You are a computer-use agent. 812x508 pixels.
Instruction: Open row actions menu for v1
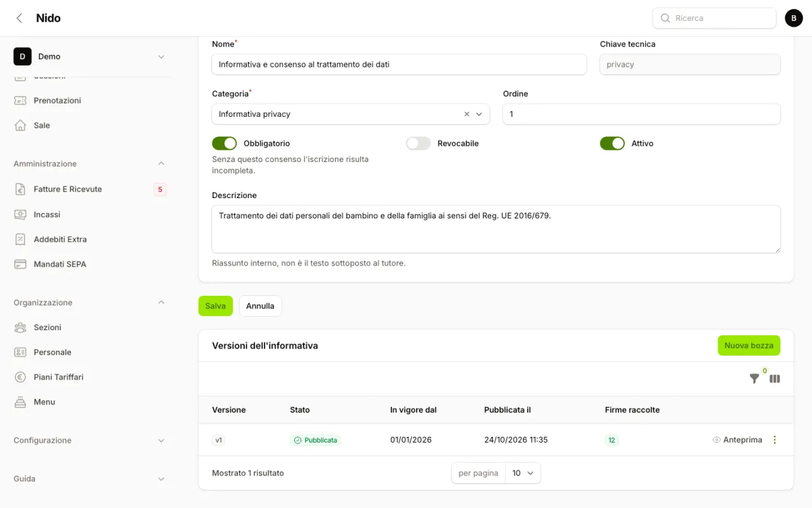coord(775,439)
